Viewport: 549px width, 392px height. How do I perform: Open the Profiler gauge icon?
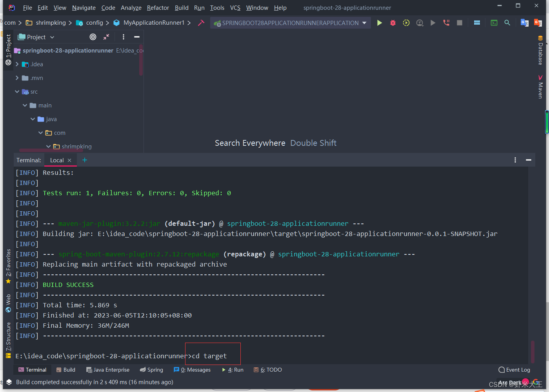(420, 23)
